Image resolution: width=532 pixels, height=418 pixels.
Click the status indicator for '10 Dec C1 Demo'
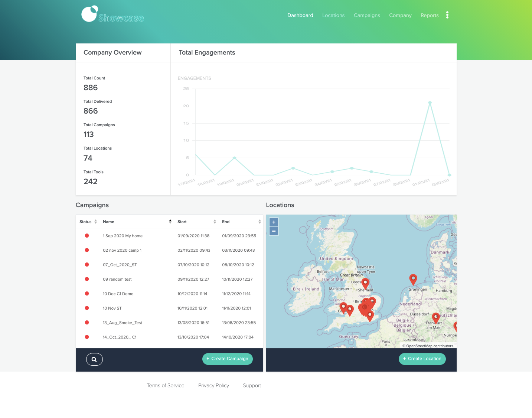(87, 293)
